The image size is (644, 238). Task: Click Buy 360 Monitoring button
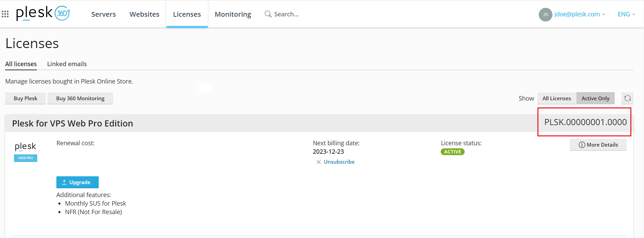tap(80, 98)
